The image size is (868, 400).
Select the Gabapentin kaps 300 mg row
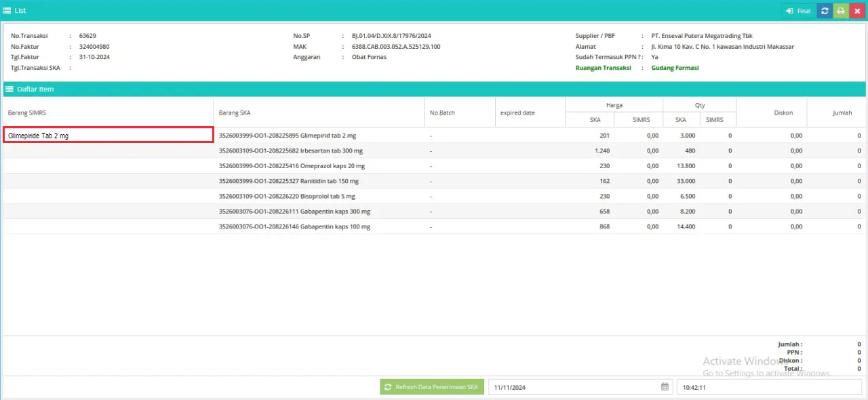[x=294, y=212]
